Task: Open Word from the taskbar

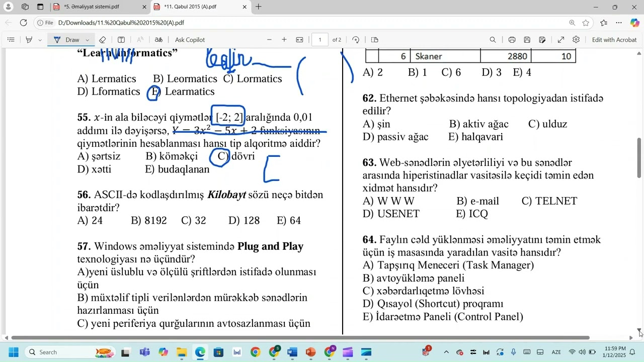Action: pos(292,352)
